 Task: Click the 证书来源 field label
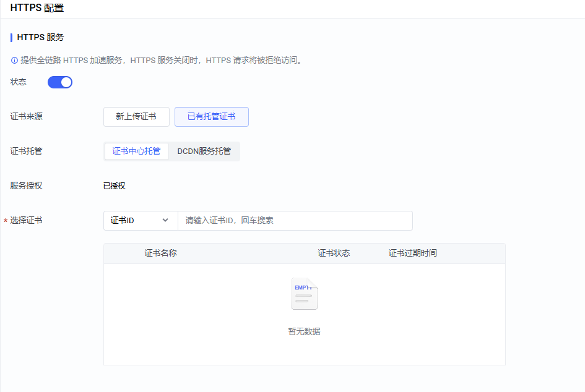(x=27, y=117)
